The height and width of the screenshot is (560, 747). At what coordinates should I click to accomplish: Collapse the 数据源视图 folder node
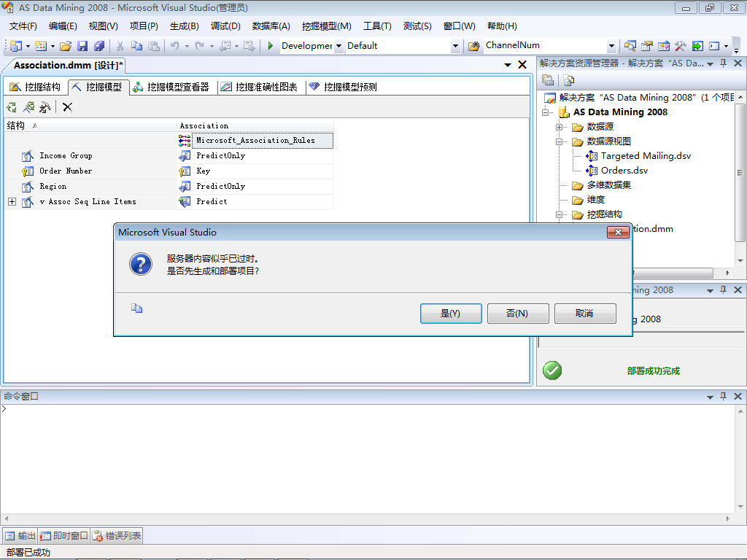(560, 142)
